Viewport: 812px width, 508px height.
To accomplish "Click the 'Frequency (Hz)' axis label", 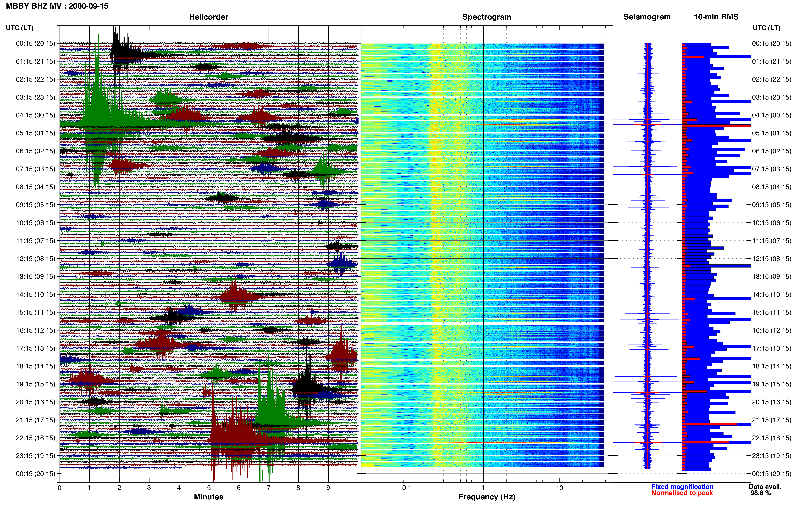I will 487,497.
